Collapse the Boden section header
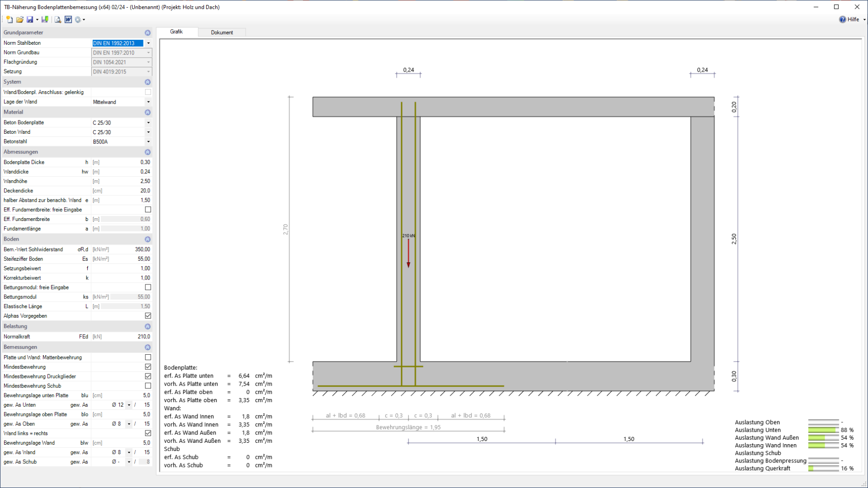 click(x=148, y=239)
